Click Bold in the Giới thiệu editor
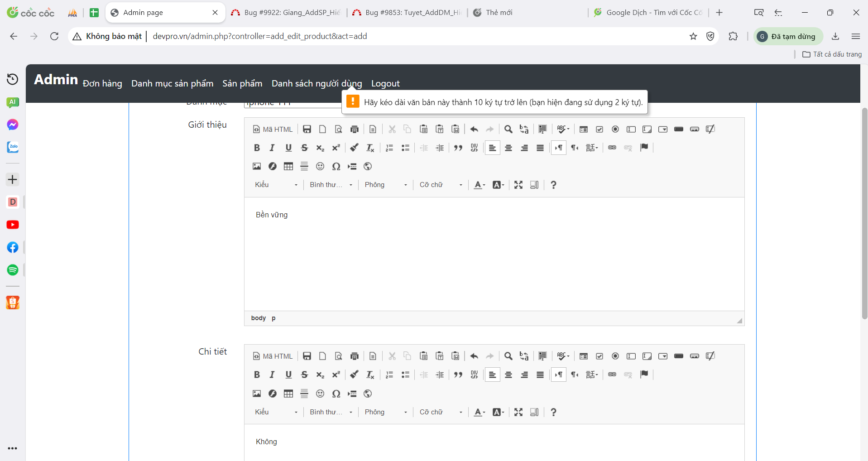This screenshot has width=868, height=461. (257, 148)
